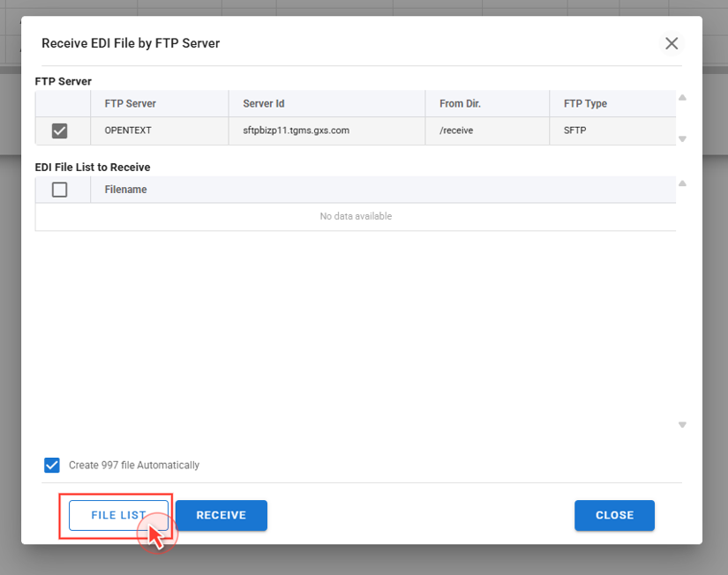Screen dimensions: 728x575
Task: Select the SFTP type cell
Action: tap(612, 131)
